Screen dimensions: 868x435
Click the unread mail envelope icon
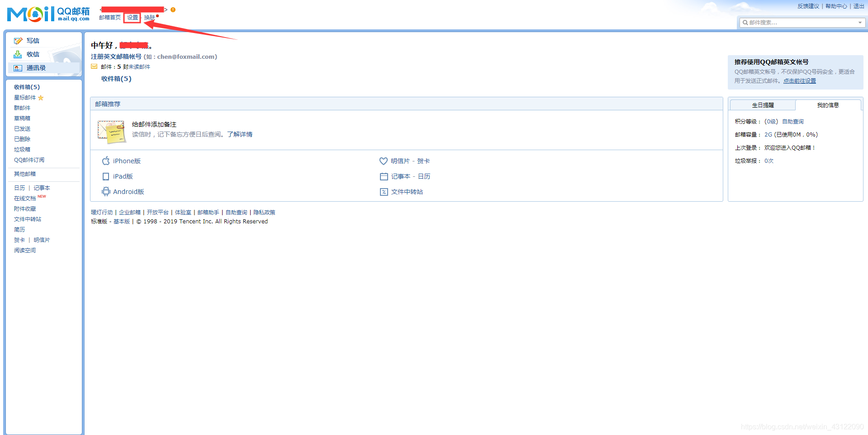coord(94,66)
